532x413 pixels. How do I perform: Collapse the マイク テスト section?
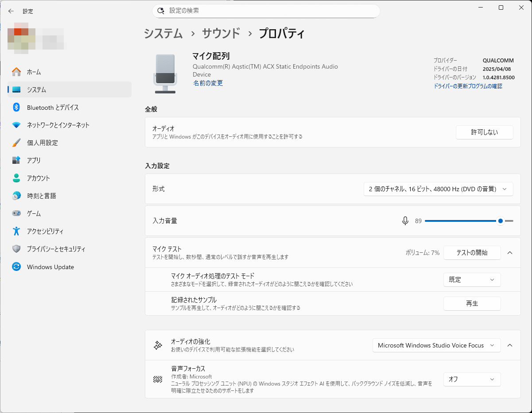[x=509, y=253]
